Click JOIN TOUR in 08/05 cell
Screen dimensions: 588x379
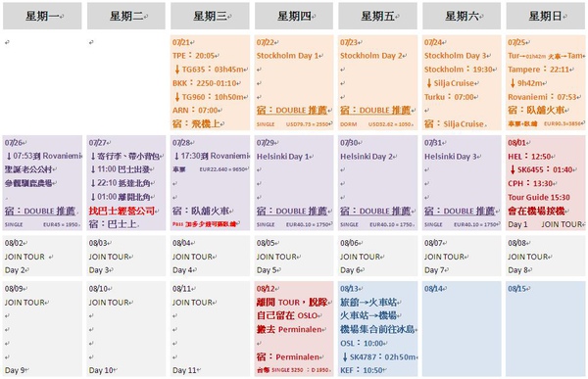(x=275, y=257)
